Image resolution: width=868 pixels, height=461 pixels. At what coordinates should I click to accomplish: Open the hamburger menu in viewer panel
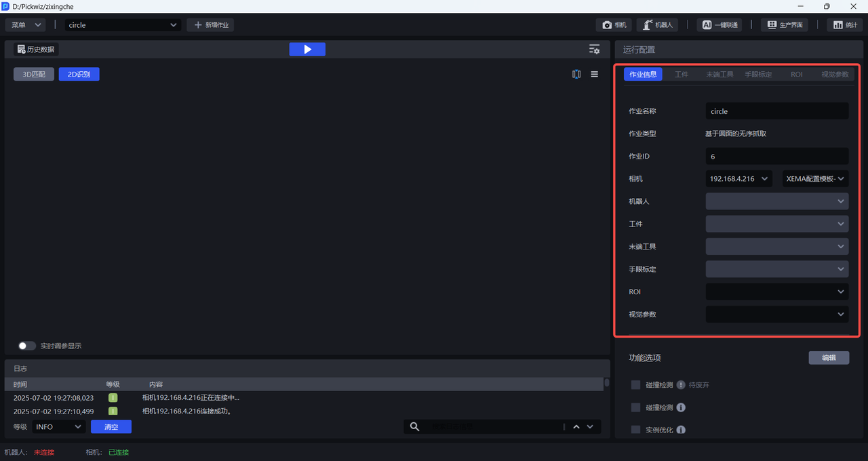pyautogui.click(x=595, y=75)
